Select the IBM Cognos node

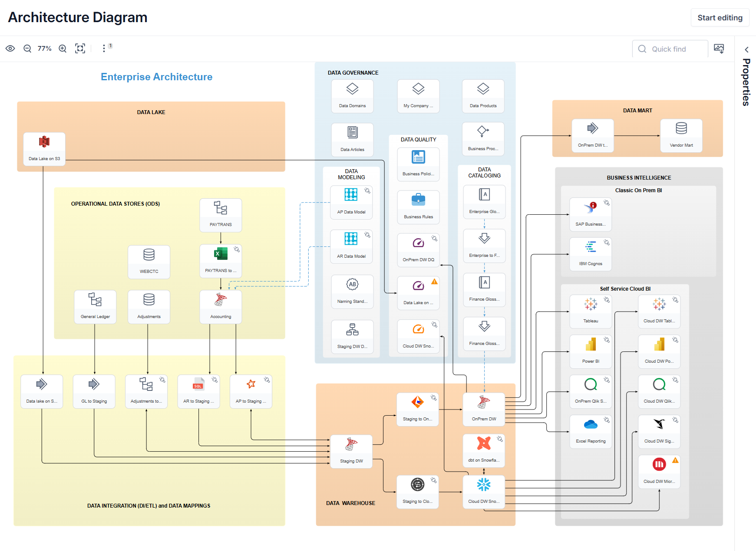591,254
